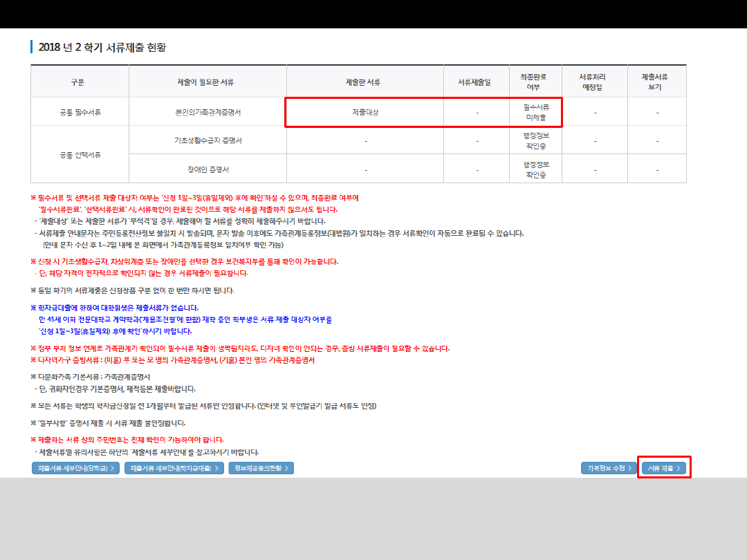Click the 최종완료 여부 column header
This screenshot has height=560, width=747.
click(x=535, y=82)
